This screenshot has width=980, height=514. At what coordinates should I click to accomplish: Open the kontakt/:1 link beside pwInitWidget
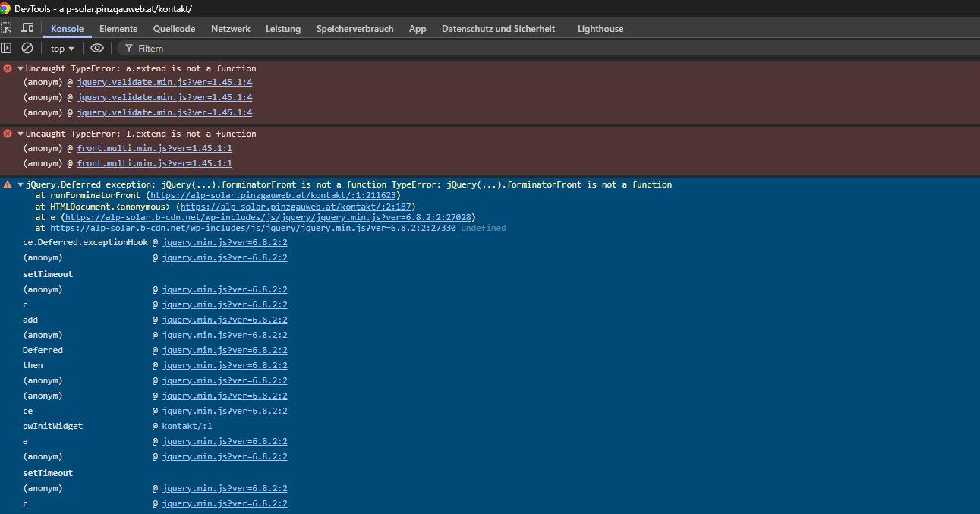click(x=187, y=426)
